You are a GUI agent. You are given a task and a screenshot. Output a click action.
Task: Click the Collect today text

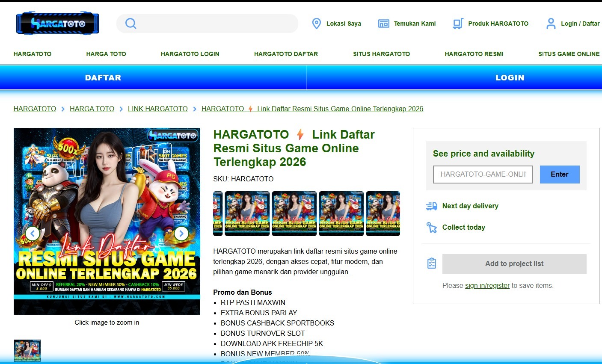[x=464, y=228]
